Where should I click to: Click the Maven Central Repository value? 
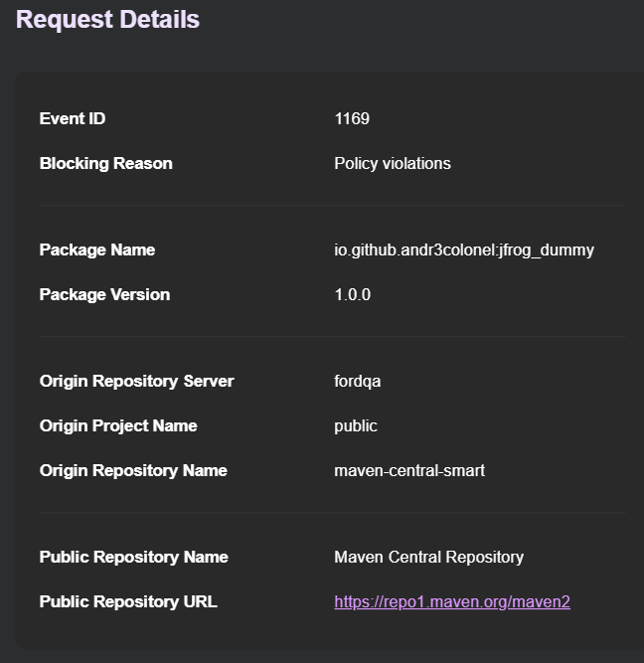pyautogui.click(x=428, y=558)
